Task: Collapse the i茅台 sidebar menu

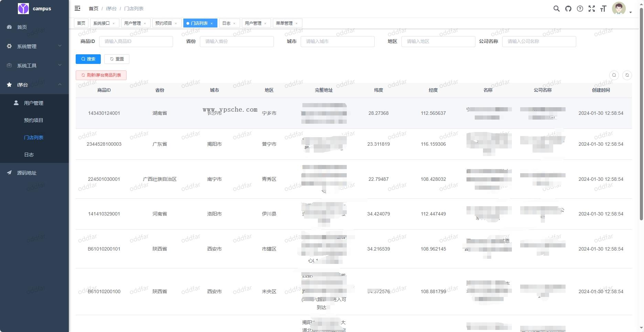Action: point(34,85)
